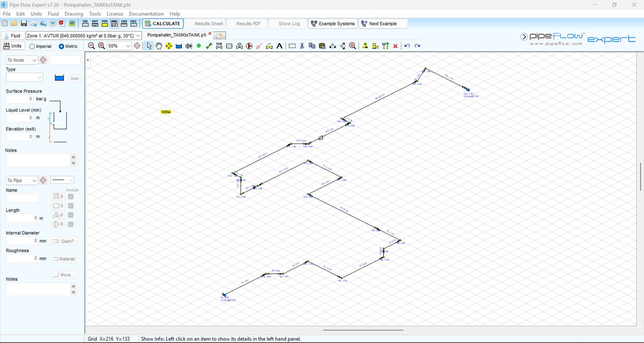Click the save floppy disk icon

24,23
